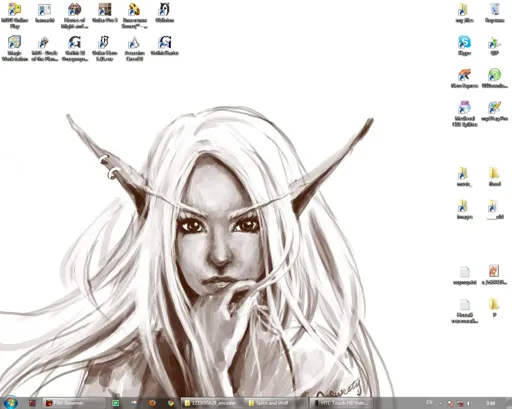512x409 pixels.
Task: Switch to the Files Renamer taskbar window
Action: (74, 403)
